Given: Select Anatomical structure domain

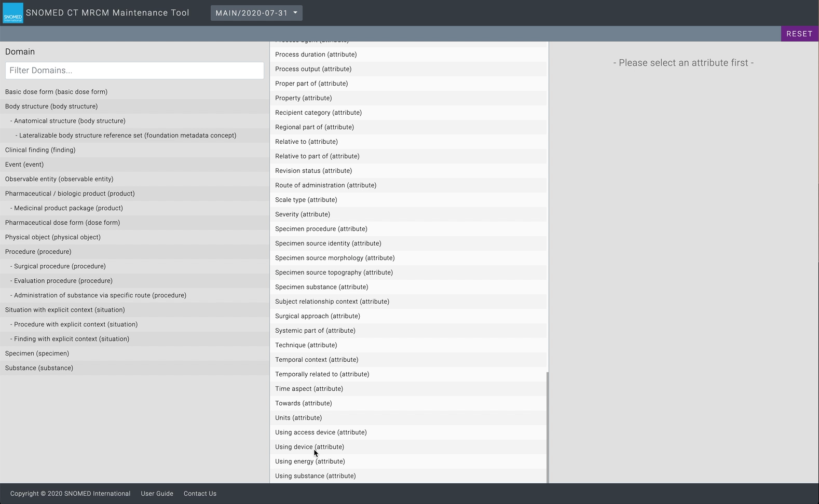Looking at the screenshot, I should tap(134, 121).
